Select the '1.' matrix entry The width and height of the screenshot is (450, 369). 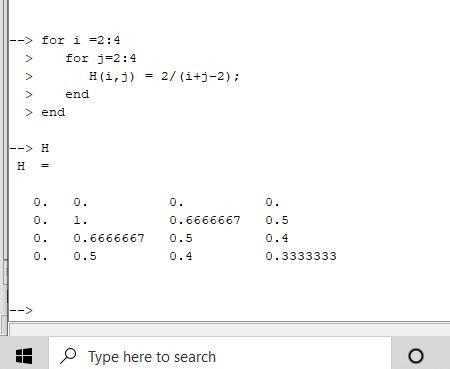click(80, 220)
